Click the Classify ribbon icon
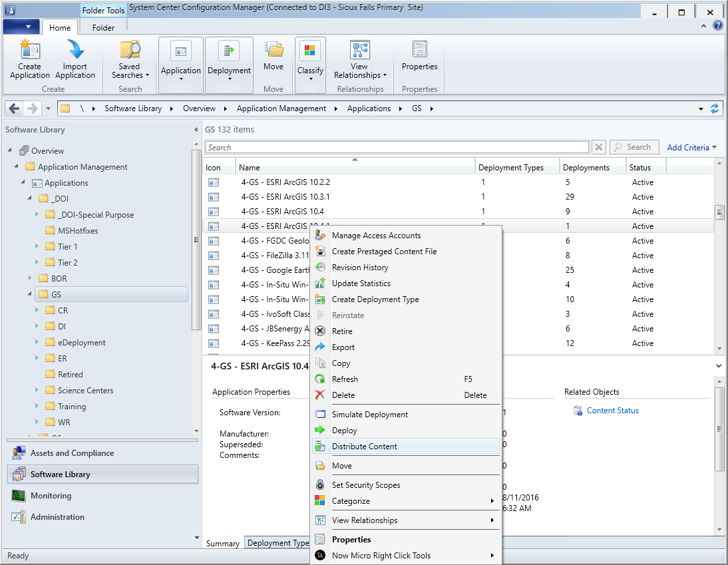The image size is (728, 565). 309,51
